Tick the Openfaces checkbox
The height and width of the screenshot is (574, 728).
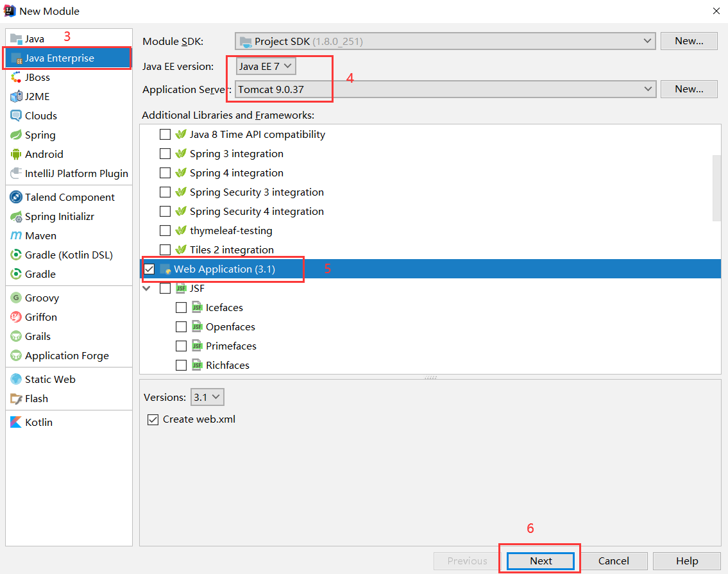tap(181, 327)
